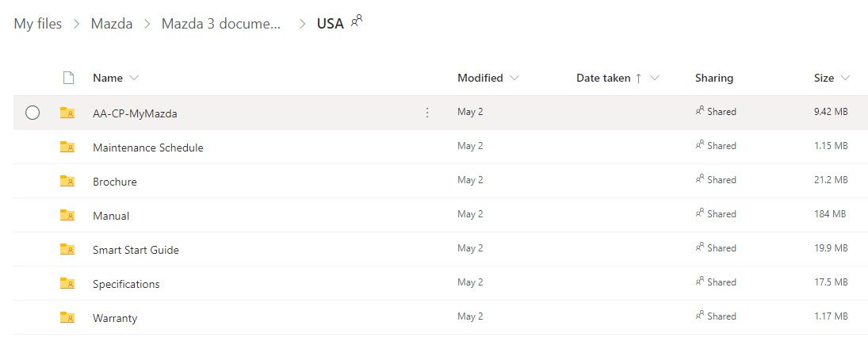Select the AA-CP-MyMazda row circle checkbox

point(33,113)
